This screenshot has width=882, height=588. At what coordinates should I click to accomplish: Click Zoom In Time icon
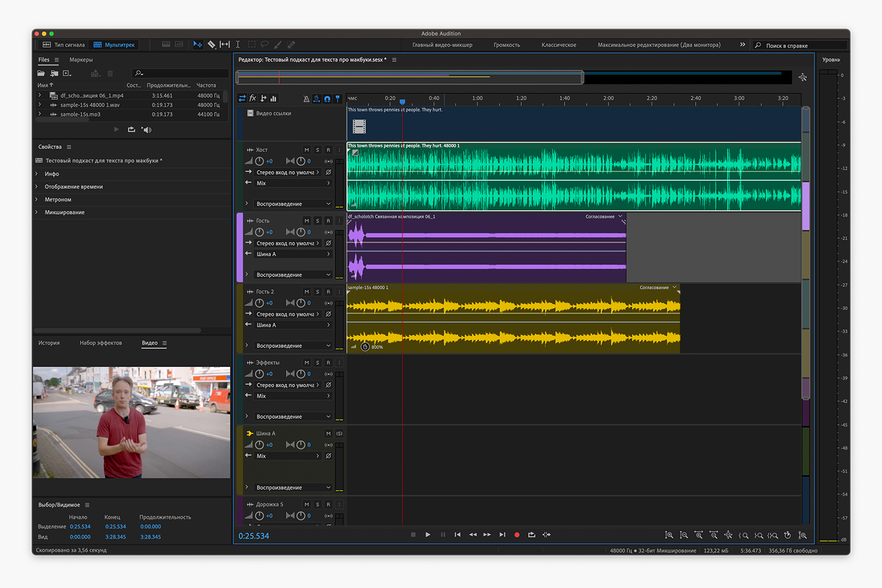point(699,535)
